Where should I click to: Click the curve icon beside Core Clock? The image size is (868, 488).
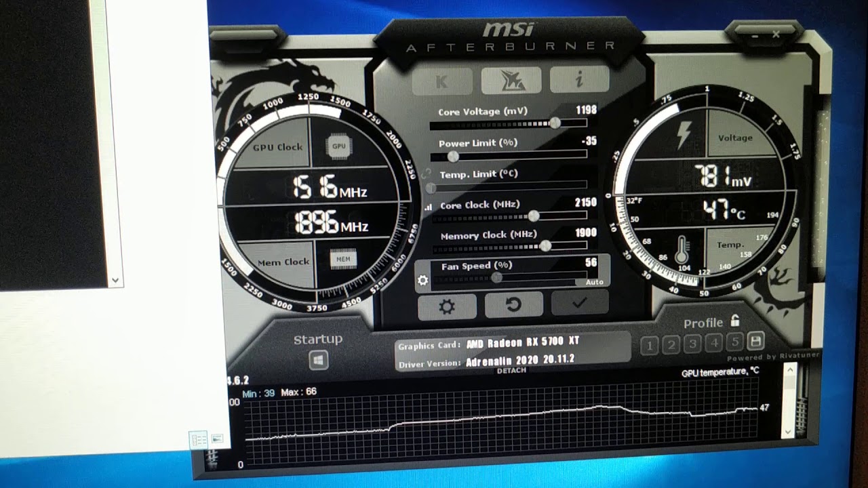(428, 207)
